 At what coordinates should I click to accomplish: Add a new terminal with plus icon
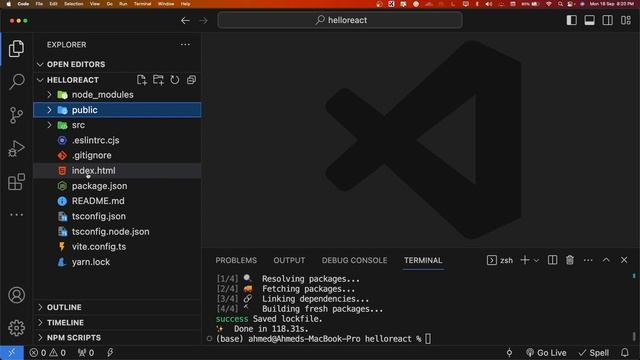tap(525, 260)
